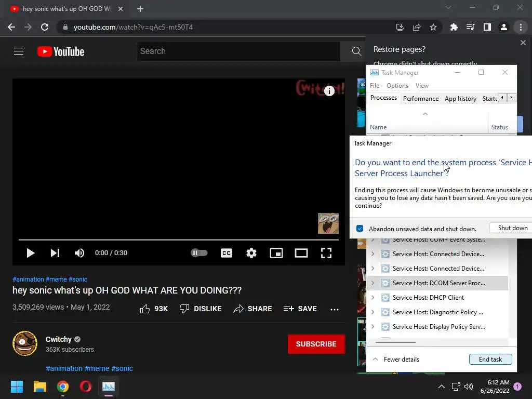The width and height of the screenshot is (532, 399).
Task: Open File Explorer from the taskbar
Action: coord(39,387)
